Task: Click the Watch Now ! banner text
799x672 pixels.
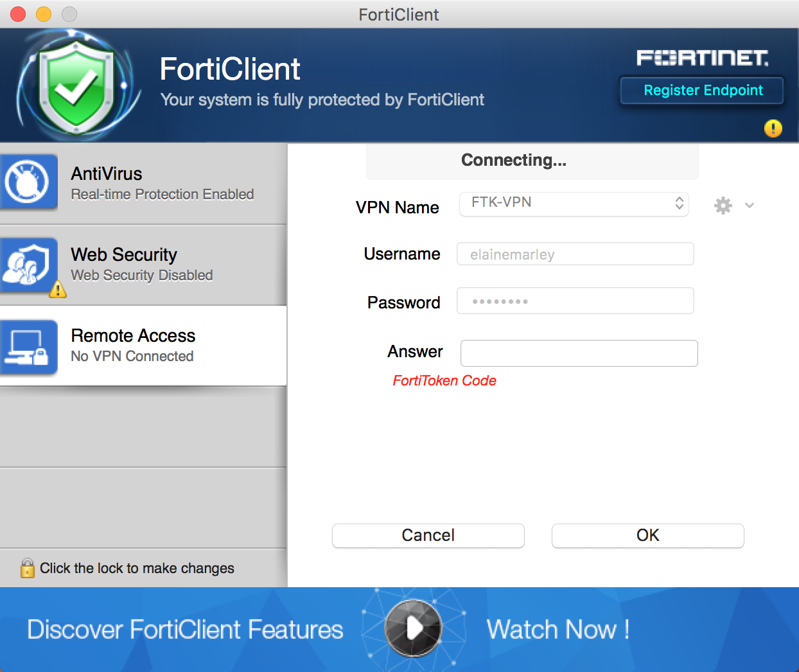Action: pyautogui.click(x=558, y=629)
